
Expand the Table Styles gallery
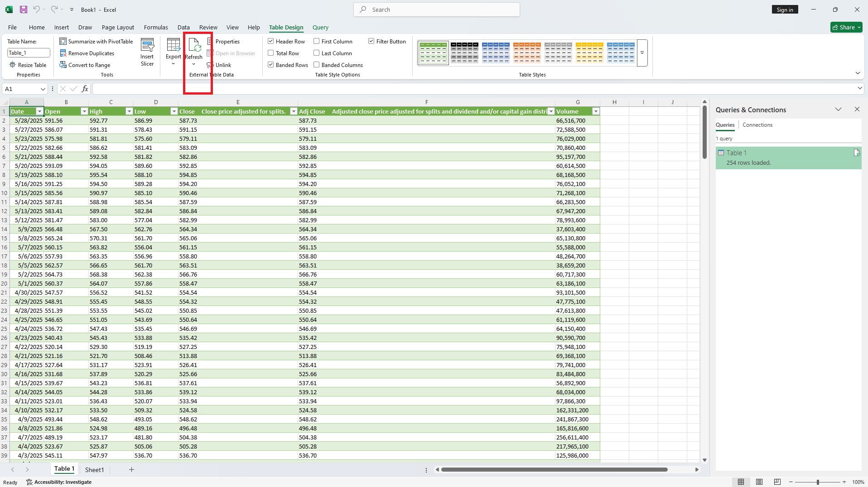click(642, 53)
